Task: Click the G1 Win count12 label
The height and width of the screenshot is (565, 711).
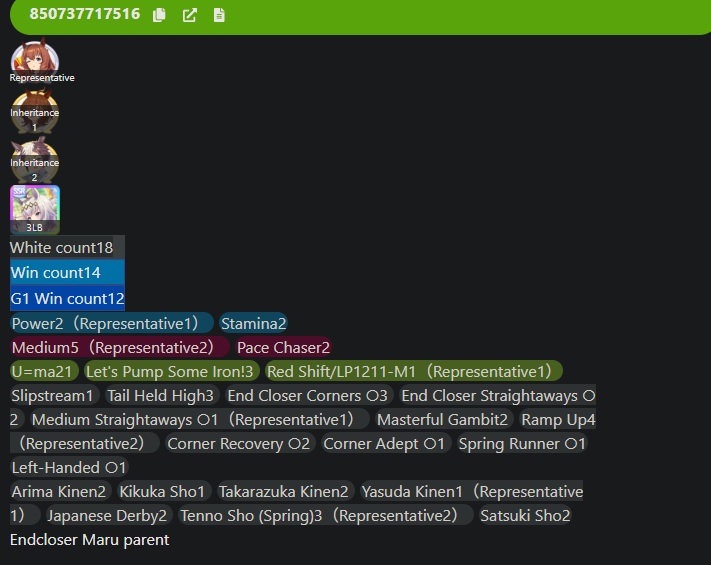Action: tap(67, 298)
